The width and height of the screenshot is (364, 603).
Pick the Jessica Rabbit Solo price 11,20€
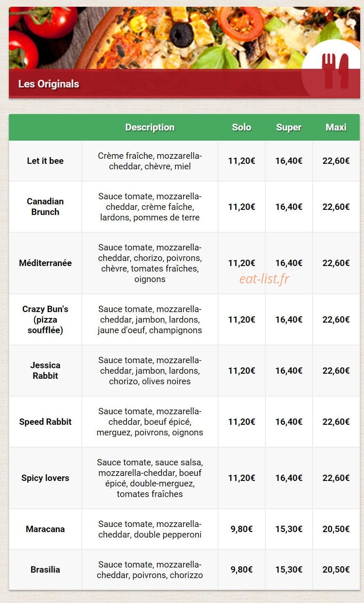[242, 371]
